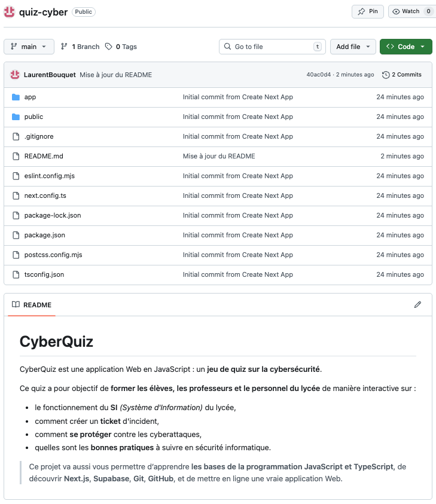Open the Add file dropdown

[353, 46]
